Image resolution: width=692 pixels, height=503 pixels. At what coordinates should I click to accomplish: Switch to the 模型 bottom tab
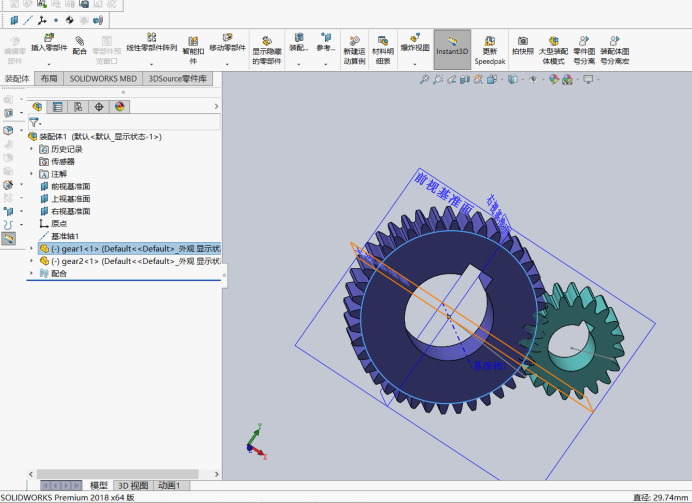[99, 485]
